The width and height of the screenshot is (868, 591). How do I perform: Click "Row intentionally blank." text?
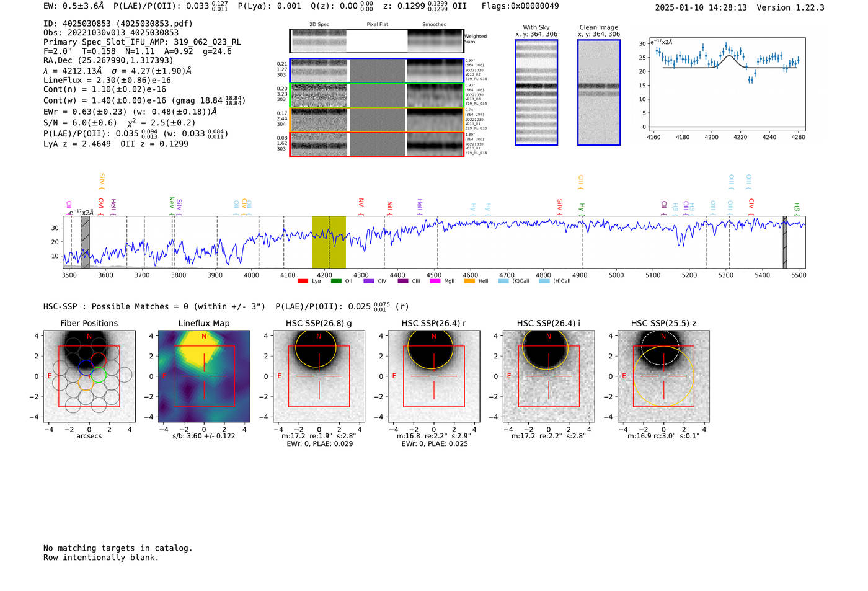point(101,558)
